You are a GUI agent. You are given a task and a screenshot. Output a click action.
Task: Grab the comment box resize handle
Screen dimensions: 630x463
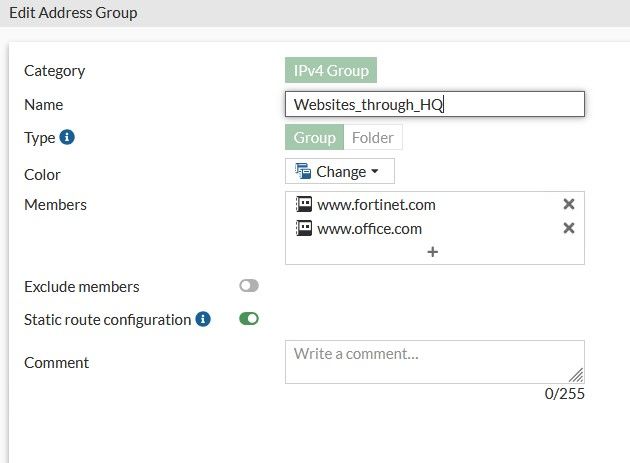tap(576, 375)
